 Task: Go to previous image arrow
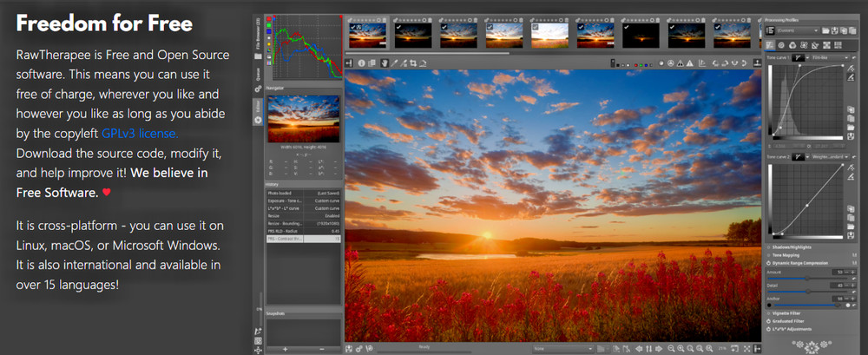click(639, 349)
